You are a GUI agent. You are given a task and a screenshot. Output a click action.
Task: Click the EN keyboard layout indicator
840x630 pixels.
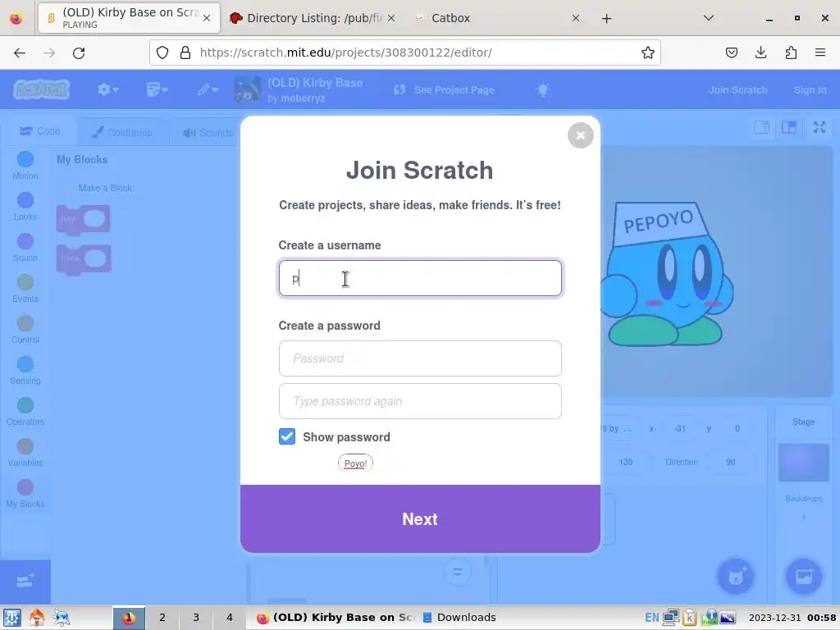click(651, 618)
